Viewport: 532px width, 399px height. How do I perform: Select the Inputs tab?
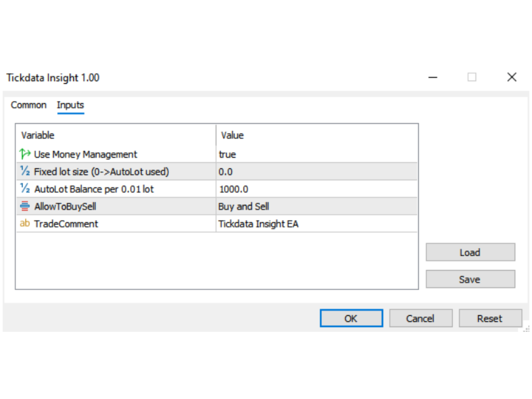click(70, 105)
